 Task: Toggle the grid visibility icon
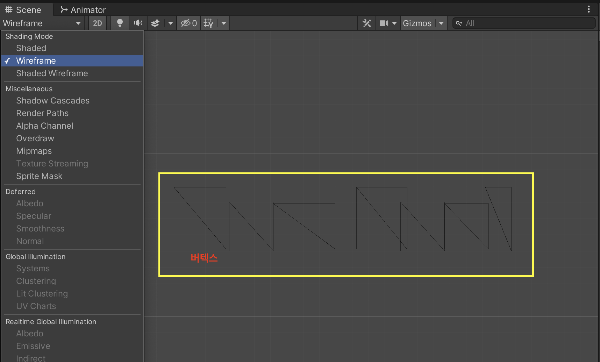209,23
